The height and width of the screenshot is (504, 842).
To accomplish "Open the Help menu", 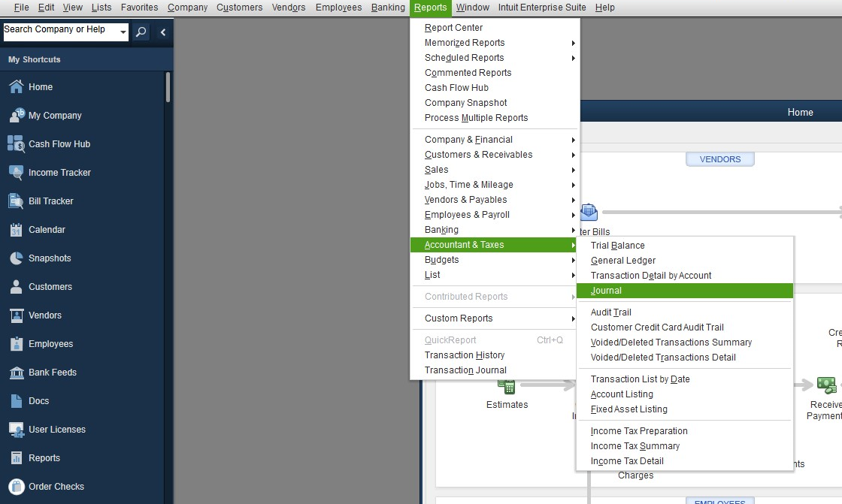I will pos(604,8).
